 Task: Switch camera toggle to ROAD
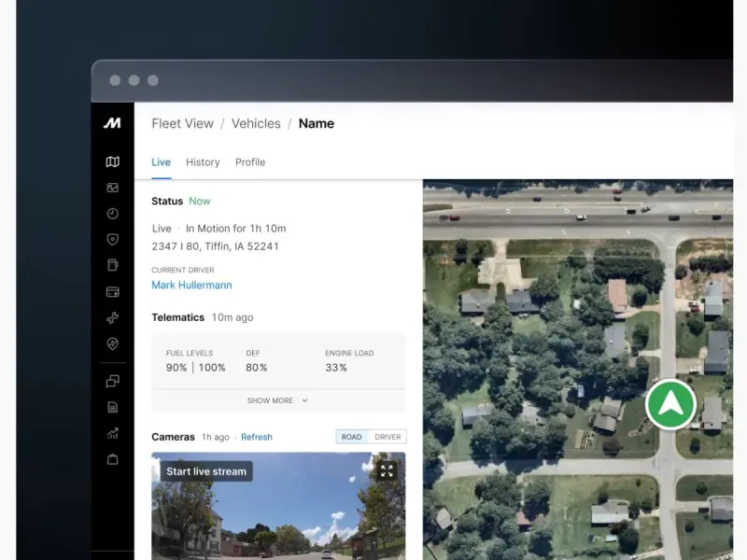[352, 437]
